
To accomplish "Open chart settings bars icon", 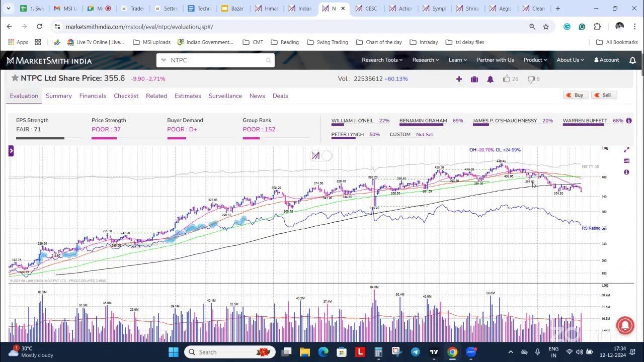I will point(626,161).
